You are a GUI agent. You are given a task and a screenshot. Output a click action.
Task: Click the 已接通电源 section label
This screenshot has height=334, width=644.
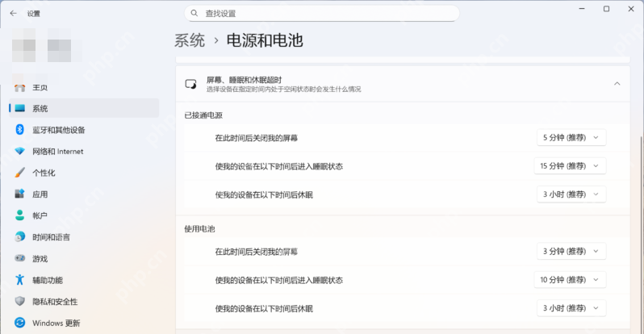click(203, 115)
